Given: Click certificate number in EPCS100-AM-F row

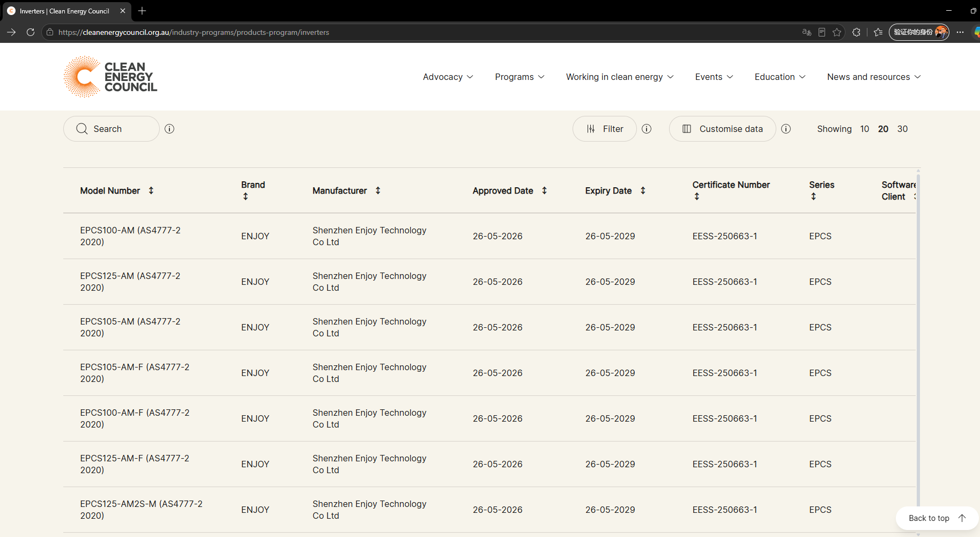Looking at the screenshot, I should click(725, 418).
